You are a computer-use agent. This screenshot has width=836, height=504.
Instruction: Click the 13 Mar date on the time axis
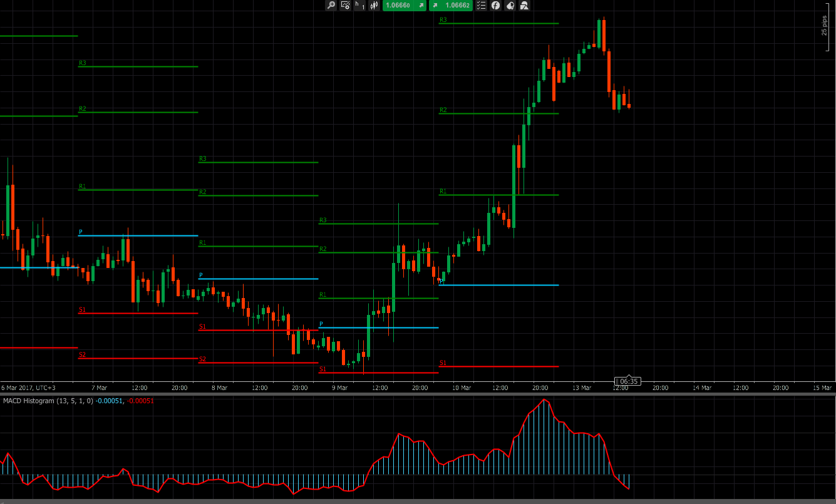click(x=582, y=388)
